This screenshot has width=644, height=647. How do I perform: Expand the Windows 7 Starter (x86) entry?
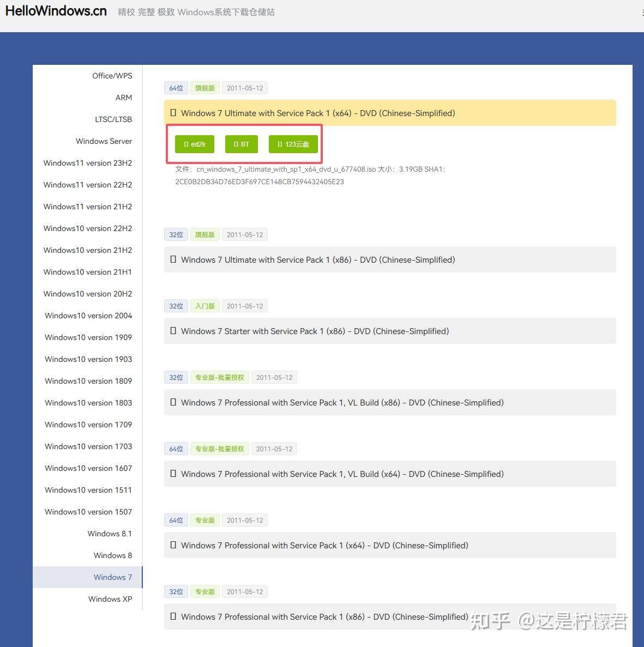[390, 331]
